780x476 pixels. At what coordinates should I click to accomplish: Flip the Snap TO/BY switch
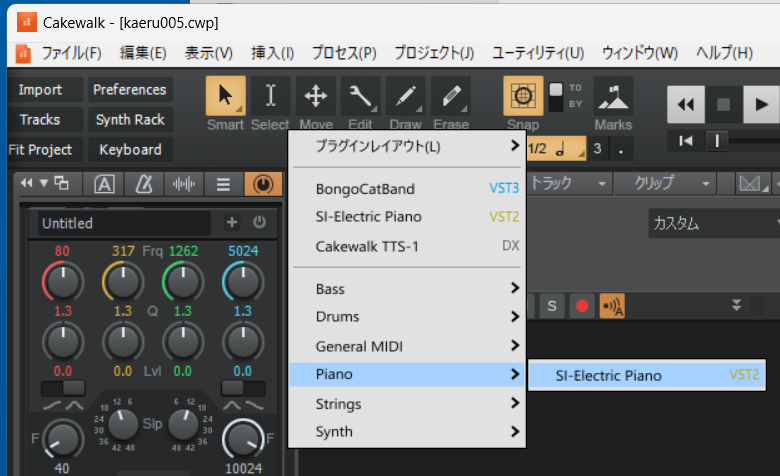(556, 96)
